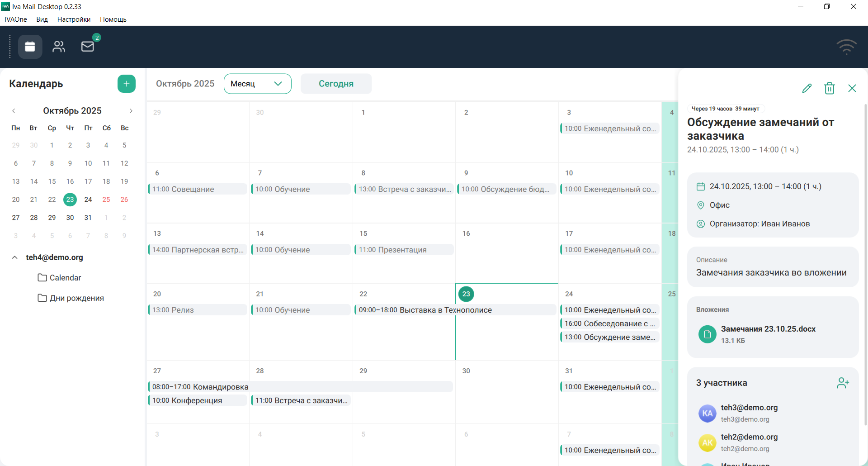Select the Дни рождения calendar
Viewport: 868px width, 466px height.
(76, 298)
